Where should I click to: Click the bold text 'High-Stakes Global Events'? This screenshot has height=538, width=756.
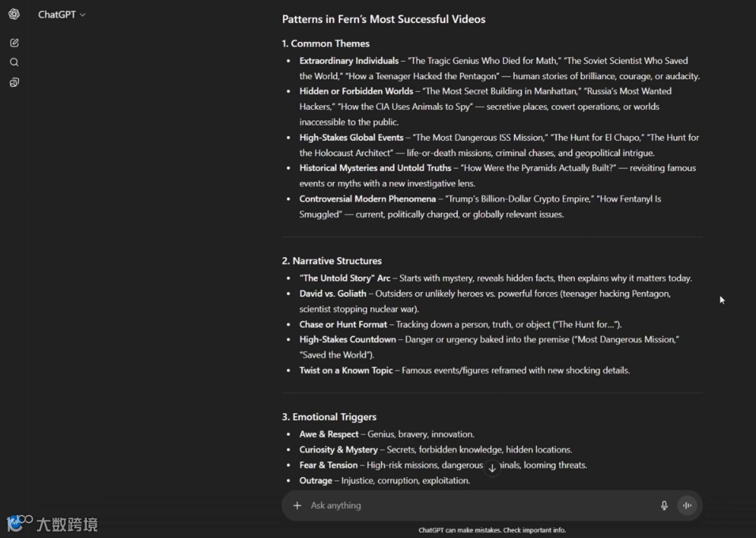tap(351, 137)
